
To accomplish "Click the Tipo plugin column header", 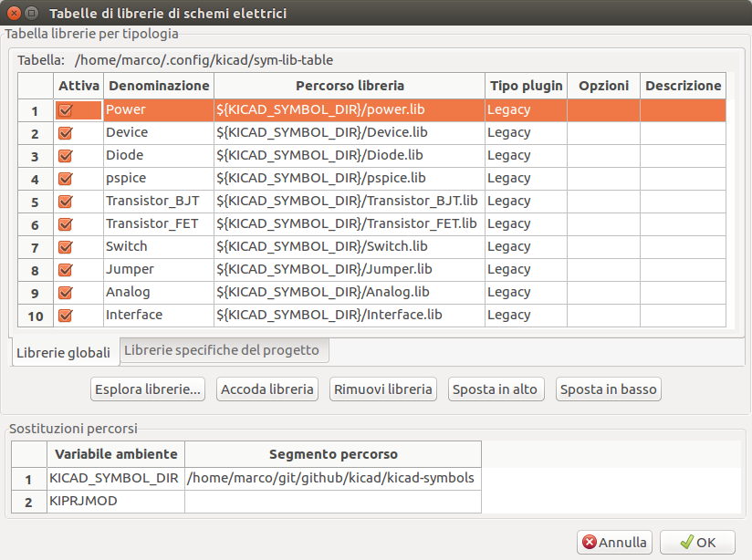I will click(526, 86).
